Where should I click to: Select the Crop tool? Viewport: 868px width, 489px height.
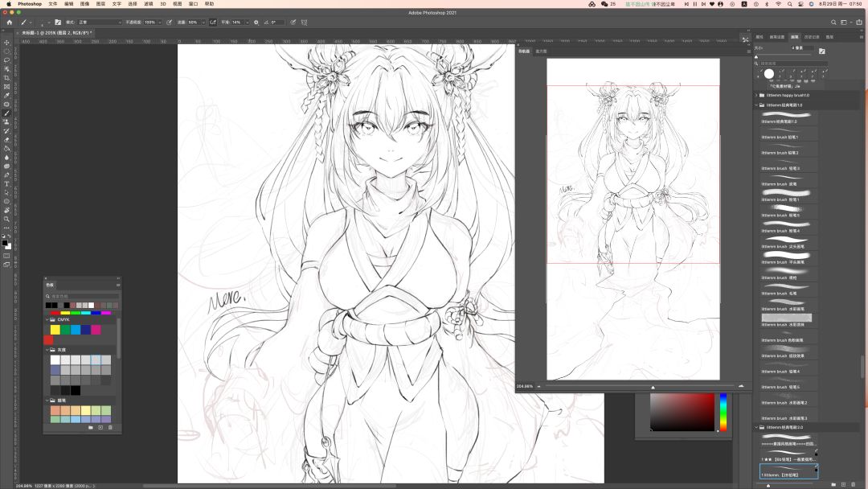[6, 78]
